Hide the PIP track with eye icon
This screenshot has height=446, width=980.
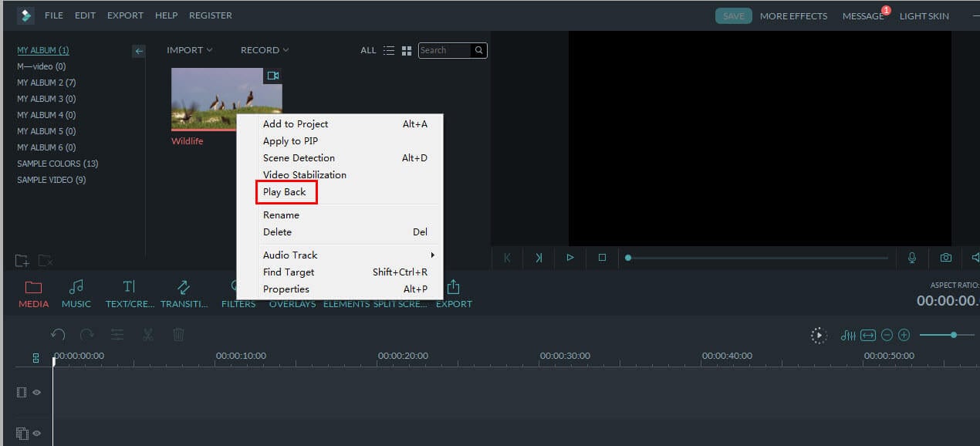click(36, 434)
